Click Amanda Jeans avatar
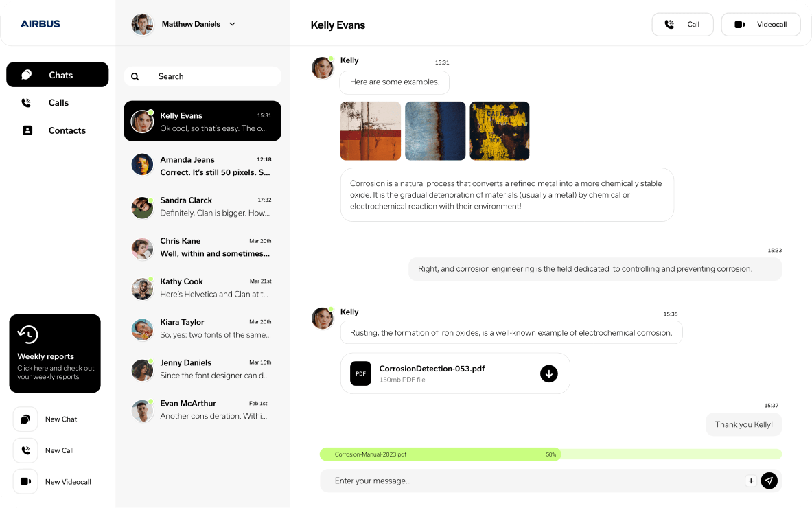The image size is (812, 508). click(142, 165)
